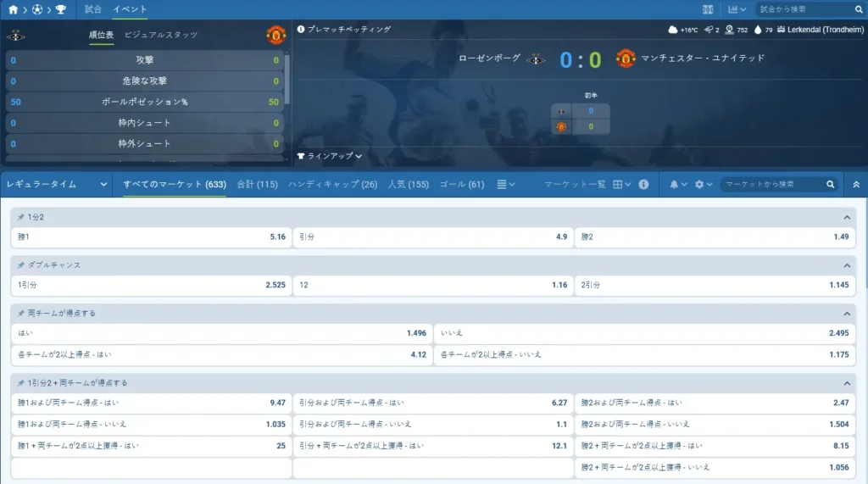
Task: Click the Lerkendal stadium icon
Action: click(781, 30)
